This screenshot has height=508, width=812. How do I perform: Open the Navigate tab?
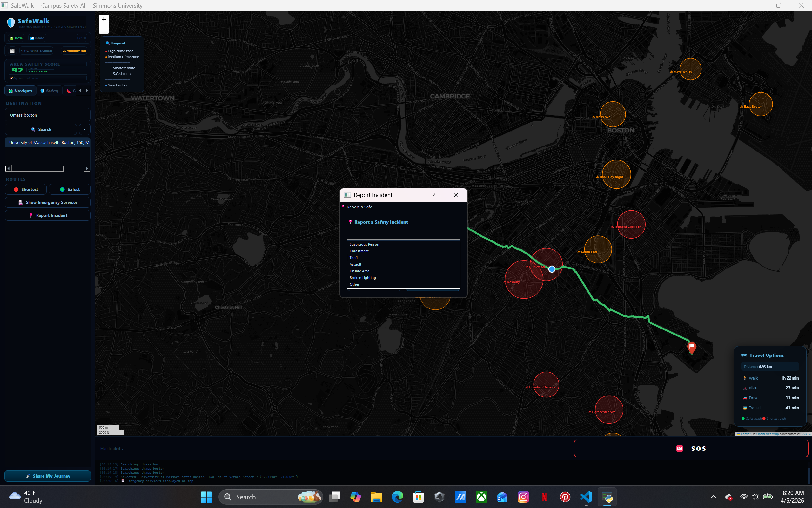(21, 91)
